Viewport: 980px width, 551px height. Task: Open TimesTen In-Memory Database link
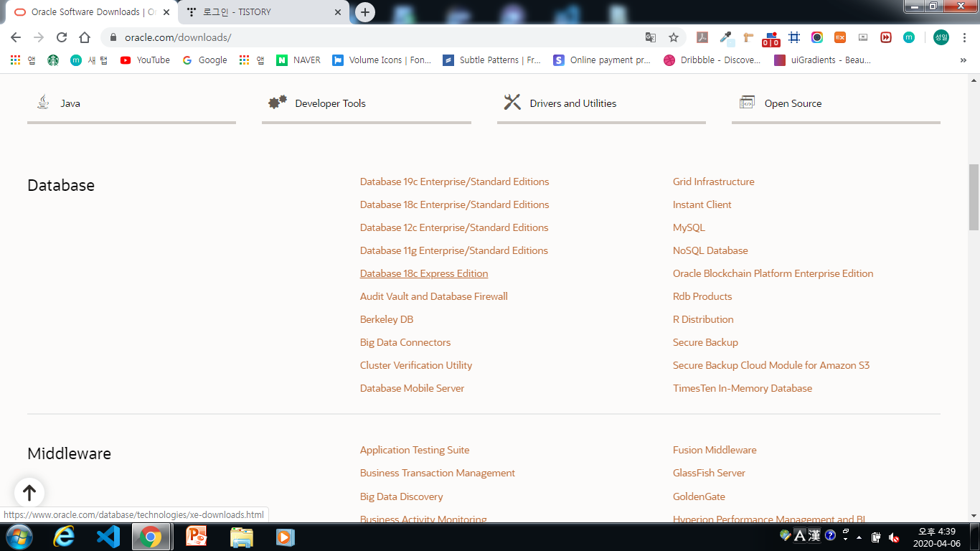[743, 388]
